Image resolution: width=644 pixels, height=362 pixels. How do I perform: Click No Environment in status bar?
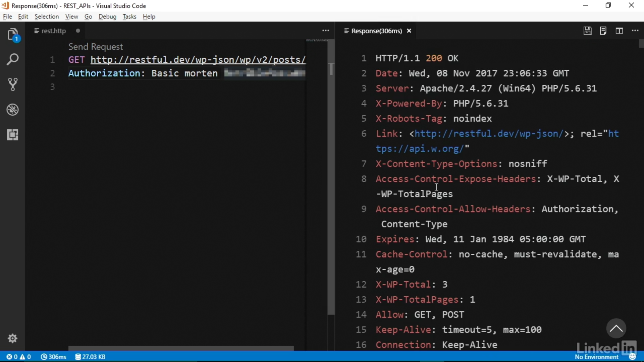point(596,357)
